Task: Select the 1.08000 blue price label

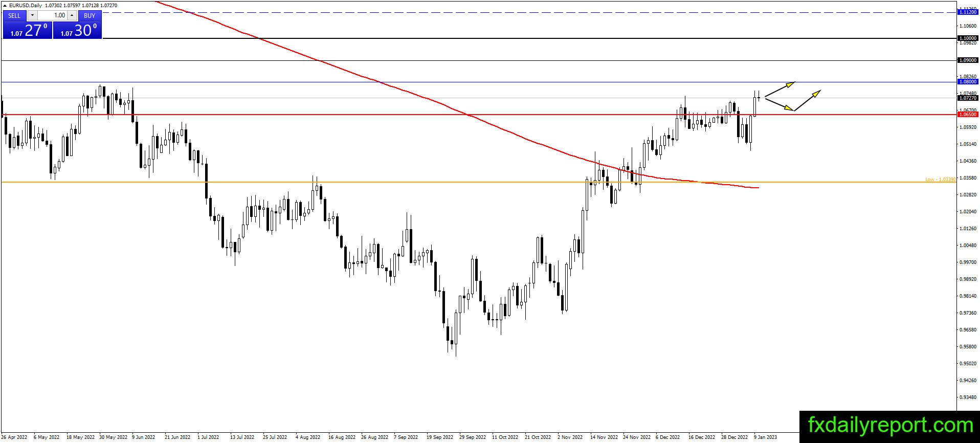Action: (968, 82)
